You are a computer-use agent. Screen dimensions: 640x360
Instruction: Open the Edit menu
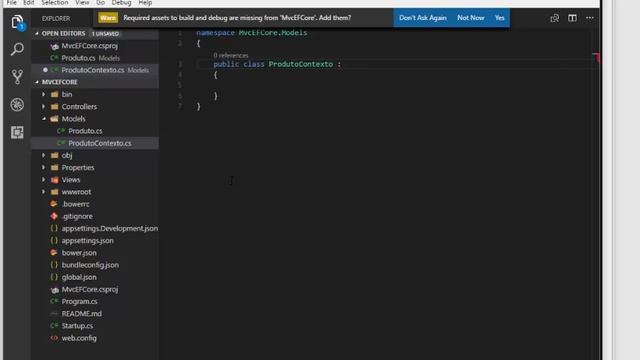pos(29,3)
